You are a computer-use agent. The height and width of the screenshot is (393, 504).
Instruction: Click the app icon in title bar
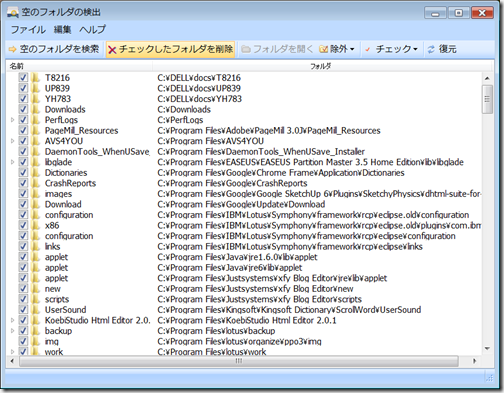click(12, 12)
